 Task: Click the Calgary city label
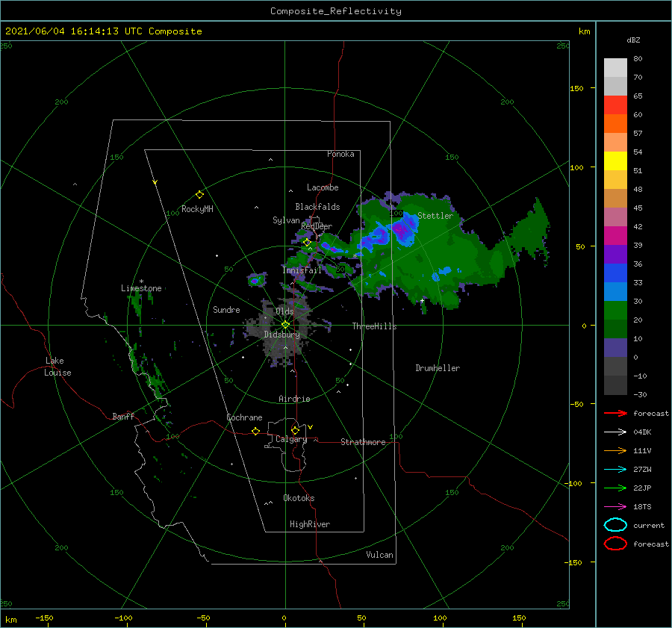pos(291,439)
